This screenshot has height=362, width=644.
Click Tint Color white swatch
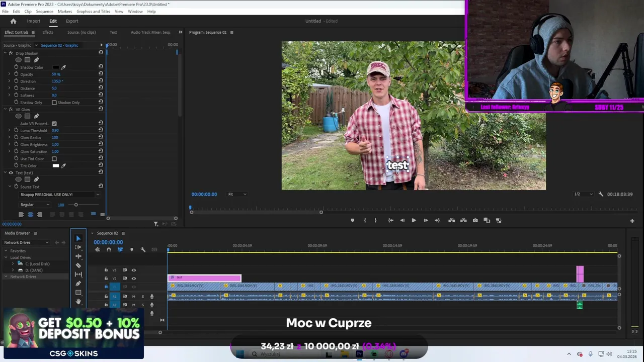[x=55, y=166]
